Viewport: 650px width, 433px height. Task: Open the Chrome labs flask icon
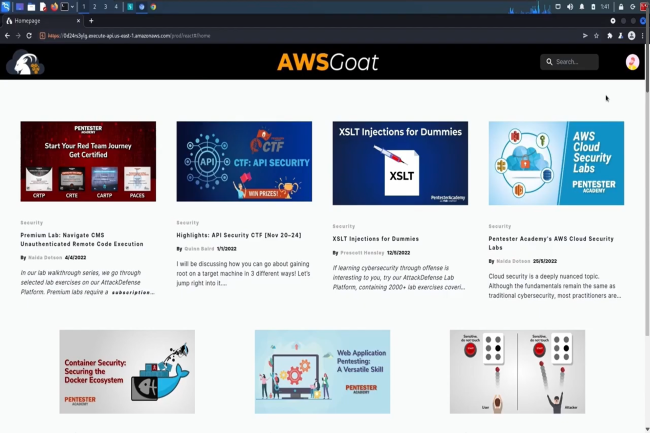tap(621, 36)
